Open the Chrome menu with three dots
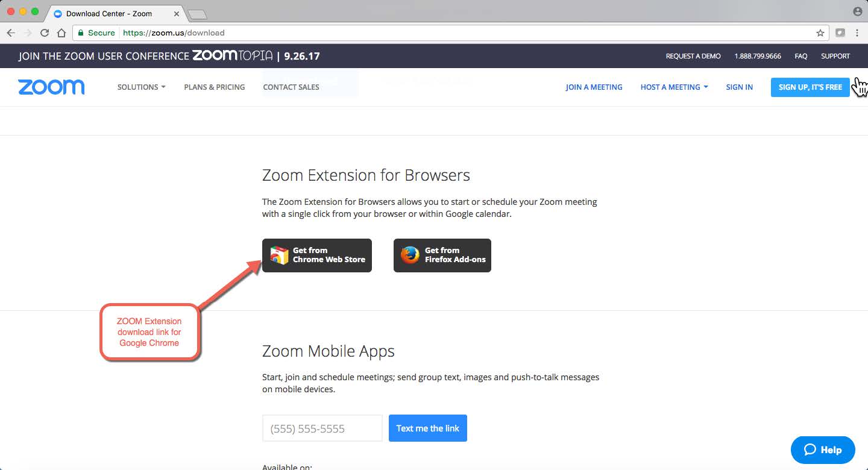Screen dimensions: 868x470 pyautogui.click(x=858, y=33)
